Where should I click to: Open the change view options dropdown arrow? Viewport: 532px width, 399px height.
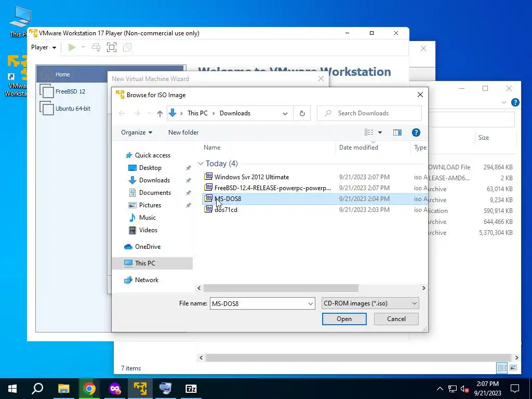(380, 132)
